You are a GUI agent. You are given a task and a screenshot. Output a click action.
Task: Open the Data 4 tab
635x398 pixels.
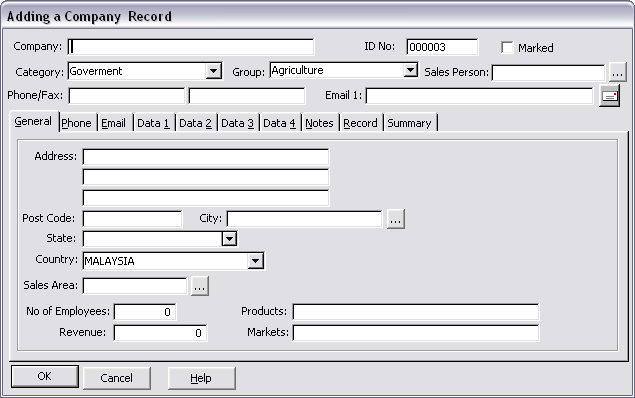tap(279, 123)
